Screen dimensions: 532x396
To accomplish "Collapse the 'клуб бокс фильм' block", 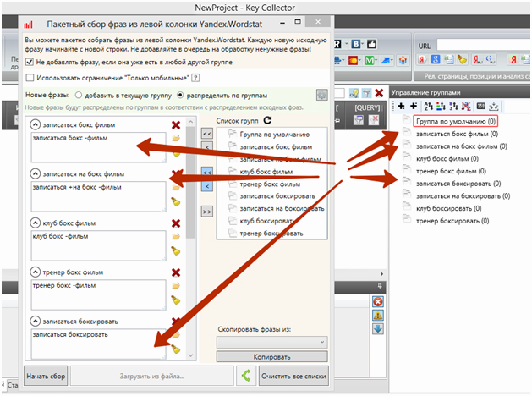I will click(35, 223).
